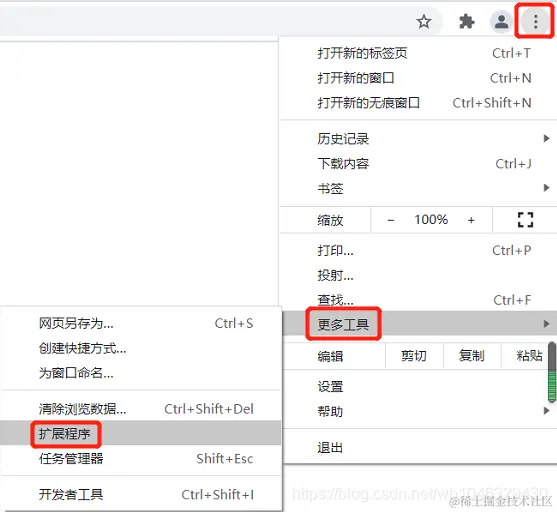Image resolution: width=557 pixels, height=512 pixels.
Task: Open the Extensions puzzle-piece icon
Action: click(467, 22)
